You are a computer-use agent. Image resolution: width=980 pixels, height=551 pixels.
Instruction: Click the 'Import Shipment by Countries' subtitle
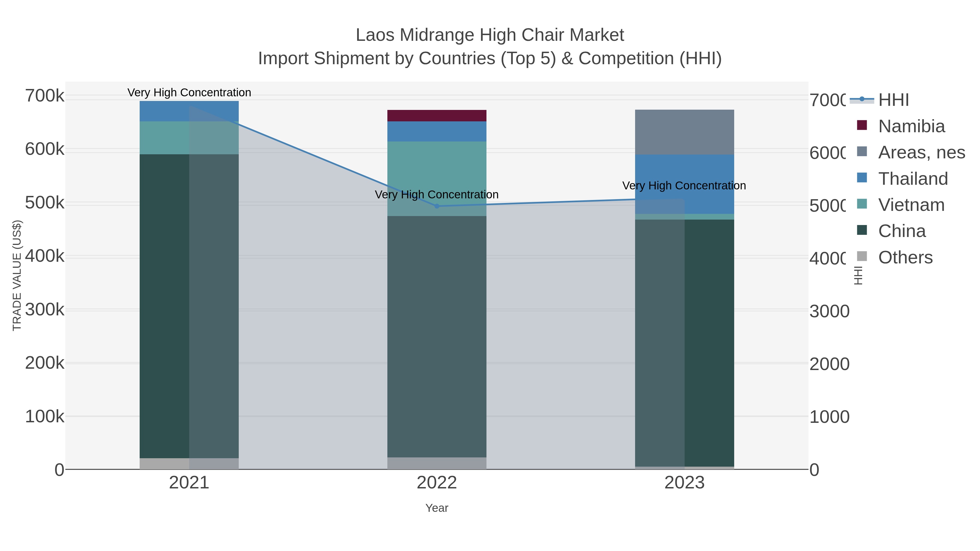pos(490,59)
